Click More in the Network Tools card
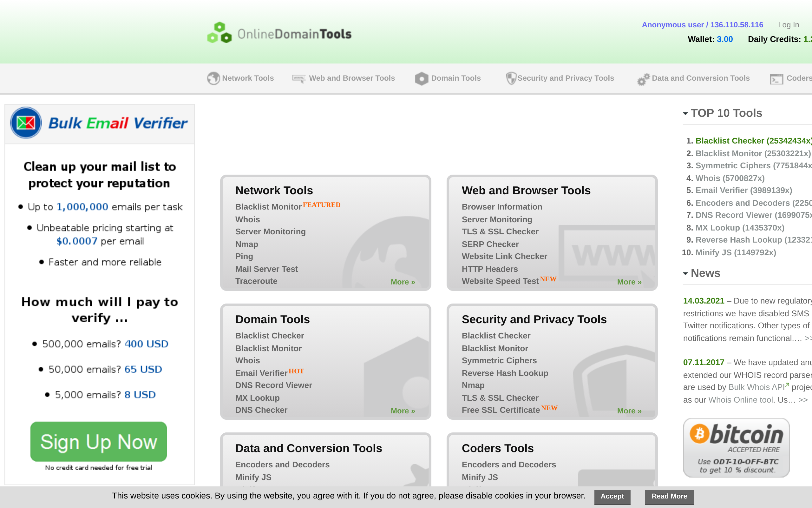The width and height of the screenshot is (812, 508). (x=403, y=282)
